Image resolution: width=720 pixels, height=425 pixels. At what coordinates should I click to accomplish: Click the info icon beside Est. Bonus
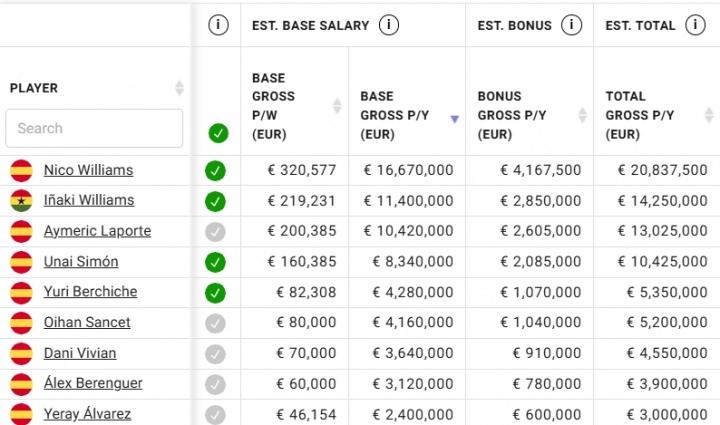(571, 25)
